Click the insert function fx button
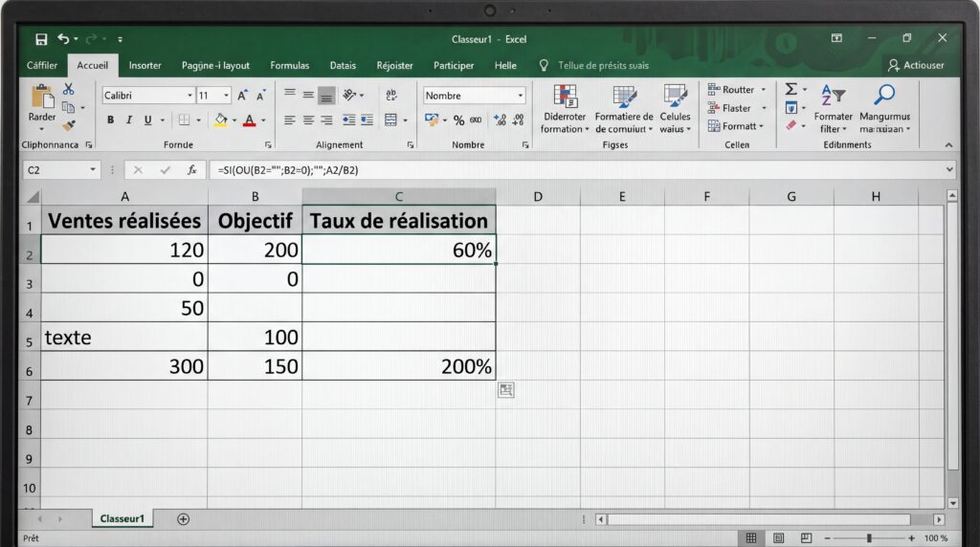The height and width of the screenshot is (547, 980). click(x=191, y=170)
